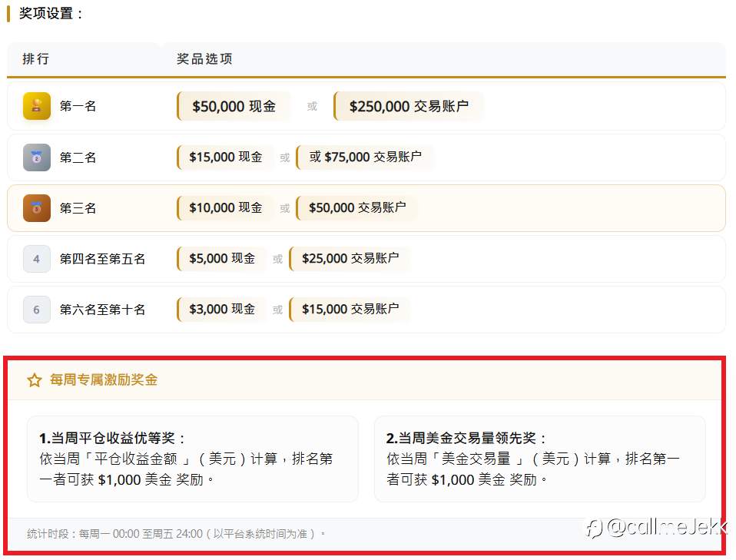Select the $50,000 交易账户 prize option

point(356,207)
